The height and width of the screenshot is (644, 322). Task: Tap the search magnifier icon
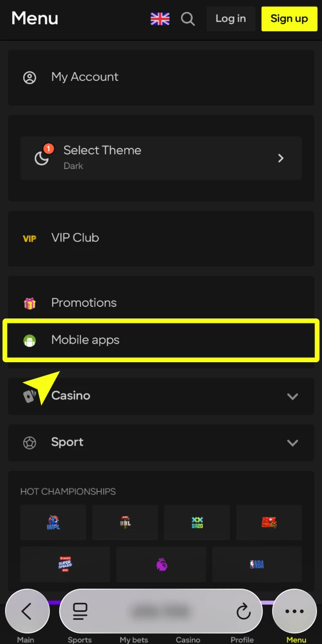tap(188, 19)
